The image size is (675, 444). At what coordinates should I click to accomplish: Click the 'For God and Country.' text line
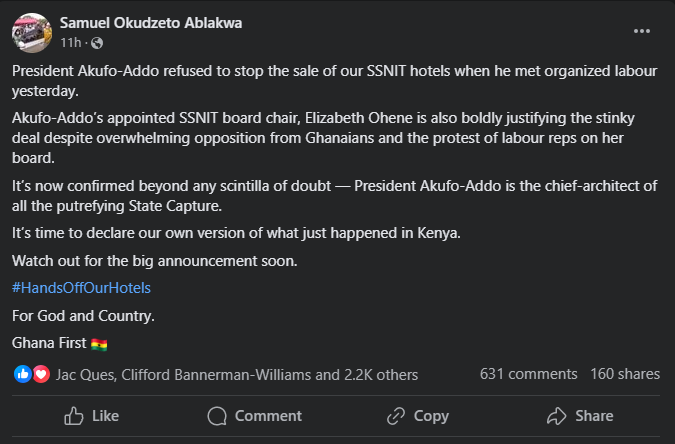[x=84, y=316]
